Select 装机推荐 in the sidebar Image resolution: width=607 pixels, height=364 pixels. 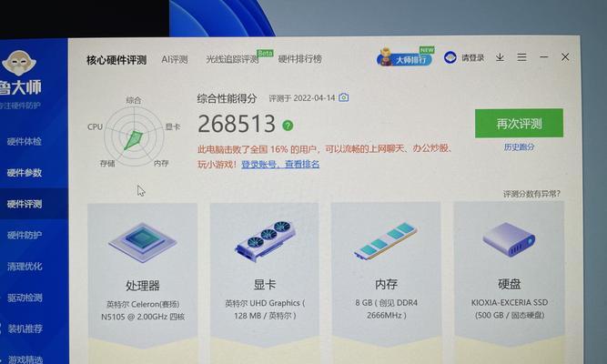(25, 329)
